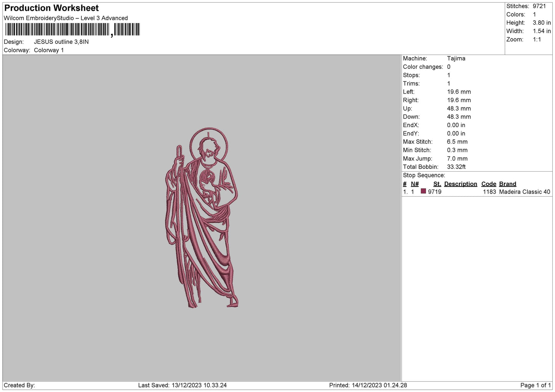Click the Trims label
Viewport: 555px width, 392px height.
[x=411, y=84]
